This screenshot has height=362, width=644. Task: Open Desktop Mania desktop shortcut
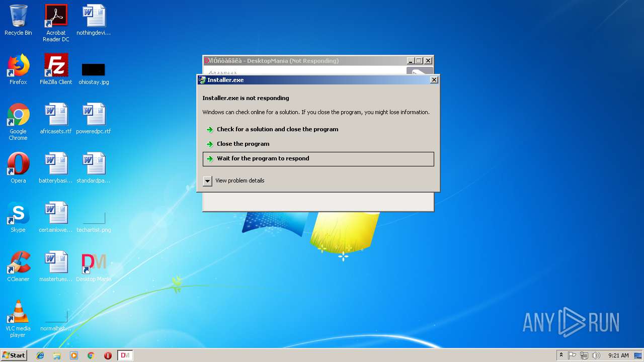pyautogui.click(x=94, y=266)
